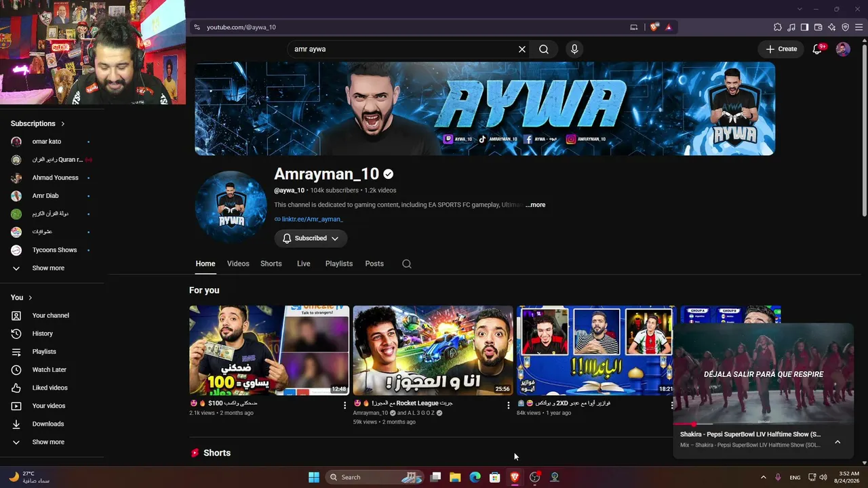Open the Brave Wallet icon

coord(818,27)
